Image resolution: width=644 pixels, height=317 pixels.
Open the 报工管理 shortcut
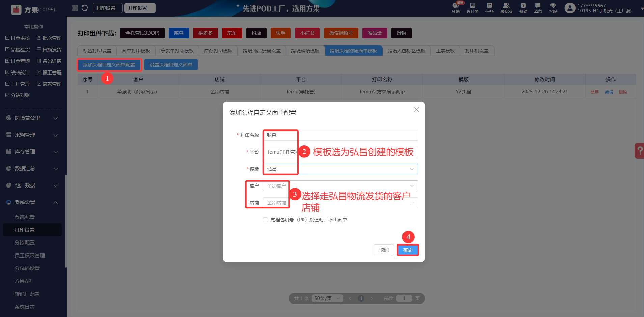(49, 73)
